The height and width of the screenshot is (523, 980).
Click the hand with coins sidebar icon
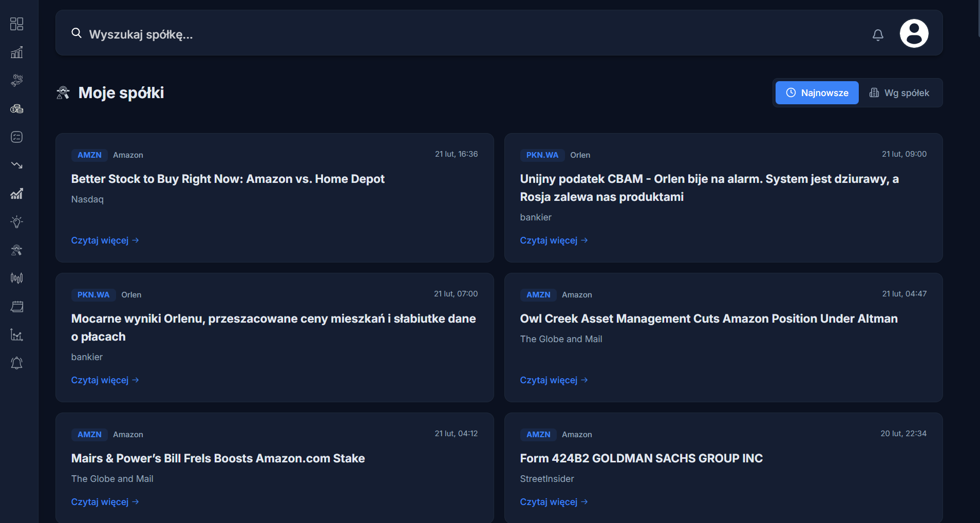point(16,81)
